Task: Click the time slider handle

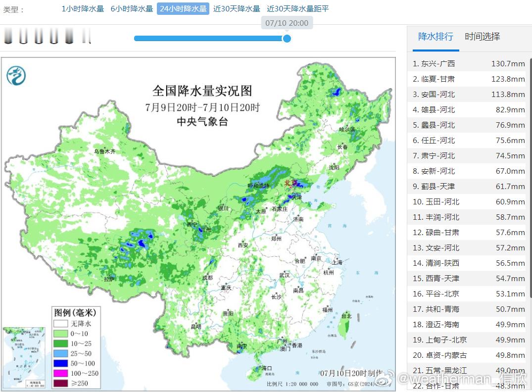Action: tap(287, 38)
